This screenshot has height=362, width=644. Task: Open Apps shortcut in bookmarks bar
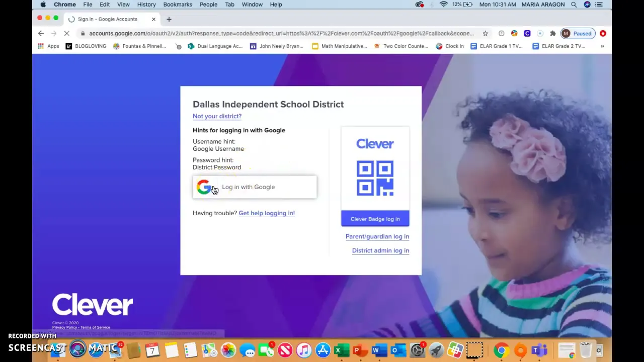coord(48,46)
